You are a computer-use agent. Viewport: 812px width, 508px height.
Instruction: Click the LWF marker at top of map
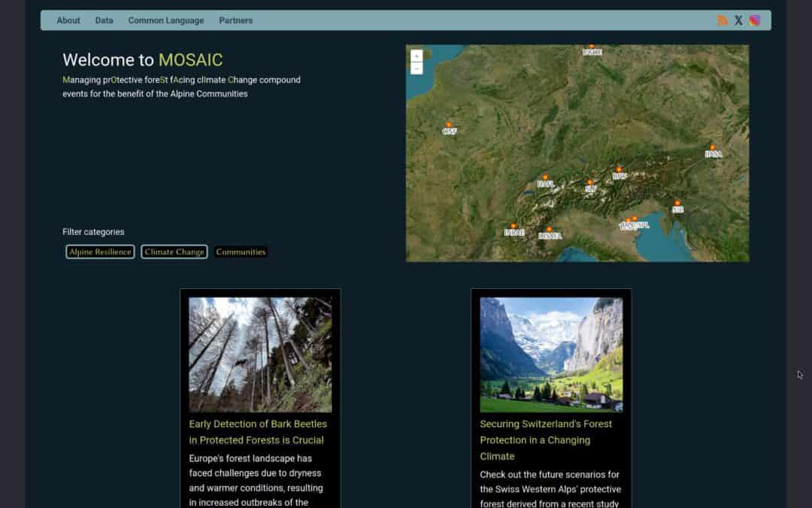[592, 46]
